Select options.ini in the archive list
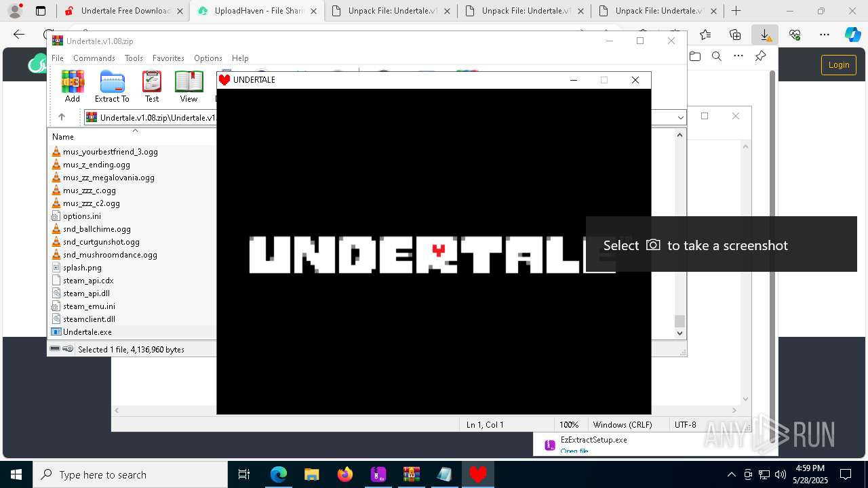868x488 pixels. point(82,216)
